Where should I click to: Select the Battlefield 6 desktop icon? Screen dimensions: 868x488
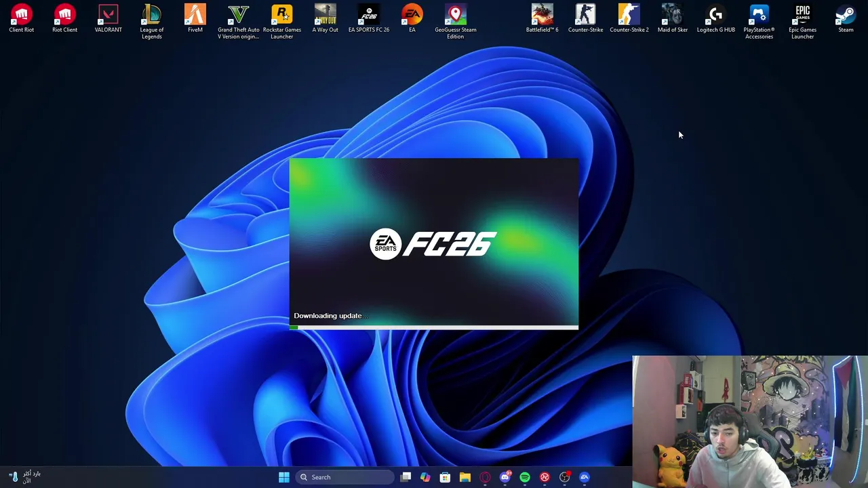(x=542, y=19)
